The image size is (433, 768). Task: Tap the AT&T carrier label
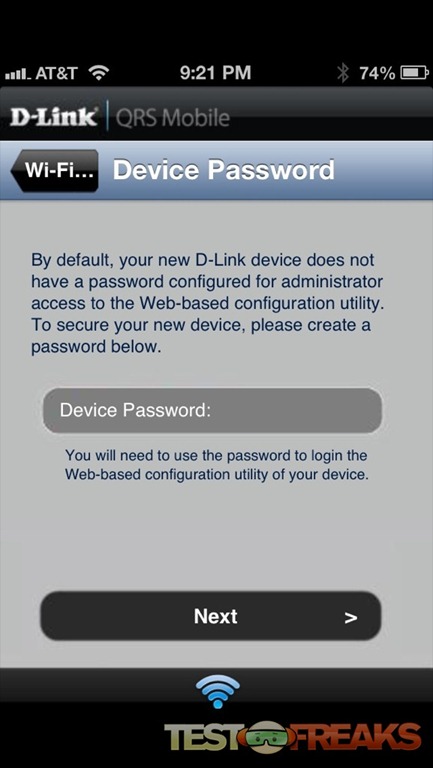[x=57, y=73]
